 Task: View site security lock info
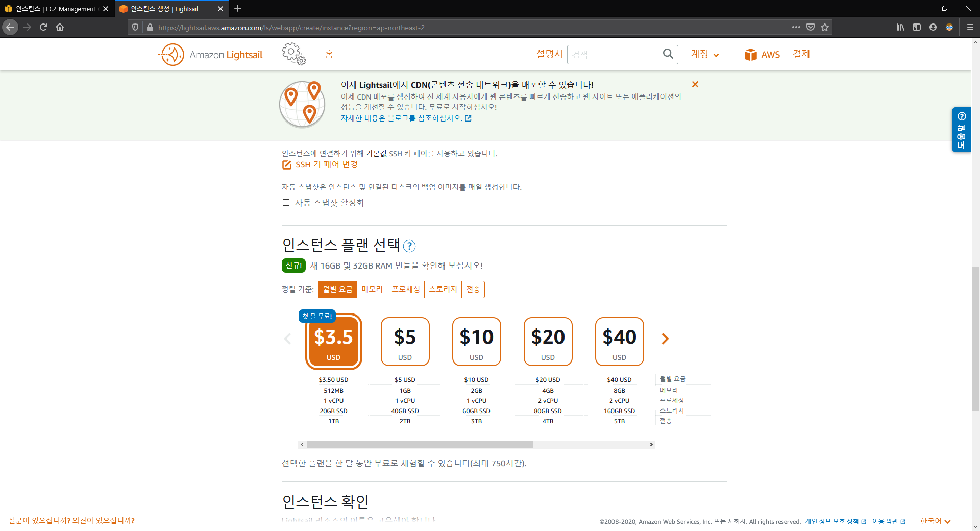[x=150, y=27]
